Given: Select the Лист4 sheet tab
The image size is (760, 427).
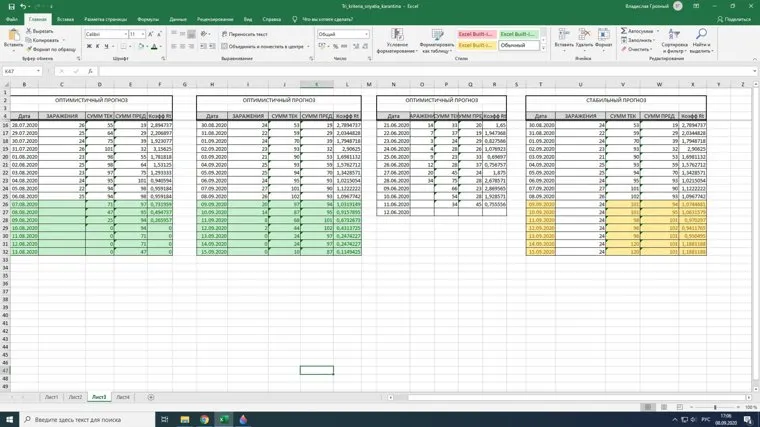Looking at the screenshot, I should pyautogui.click(x=122, y=397).
